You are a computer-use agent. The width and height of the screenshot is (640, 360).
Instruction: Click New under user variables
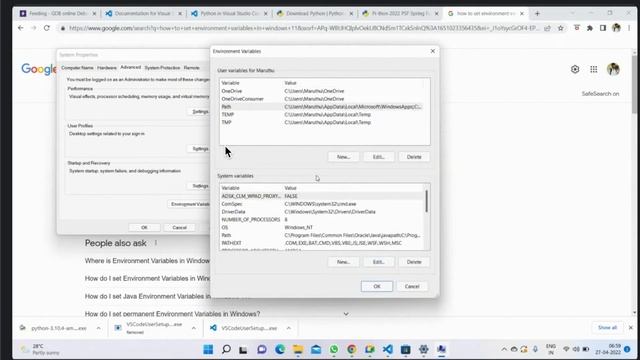[343, 157]
